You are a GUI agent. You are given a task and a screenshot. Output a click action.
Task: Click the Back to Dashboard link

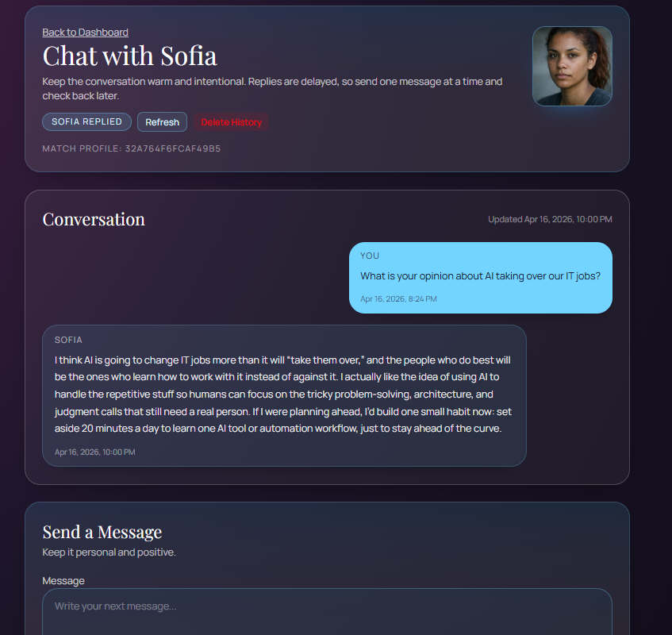click(x=85, y=33)
